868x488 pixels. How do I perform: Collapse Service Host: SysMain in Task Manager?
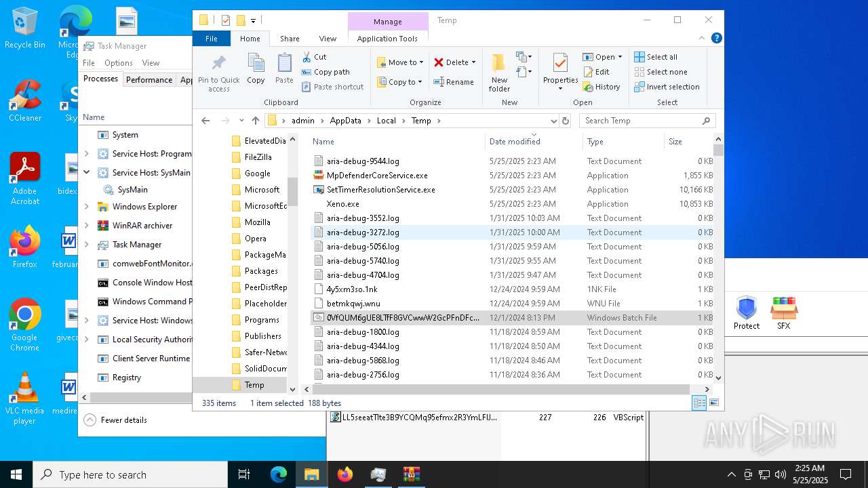(x=86, y=173)
